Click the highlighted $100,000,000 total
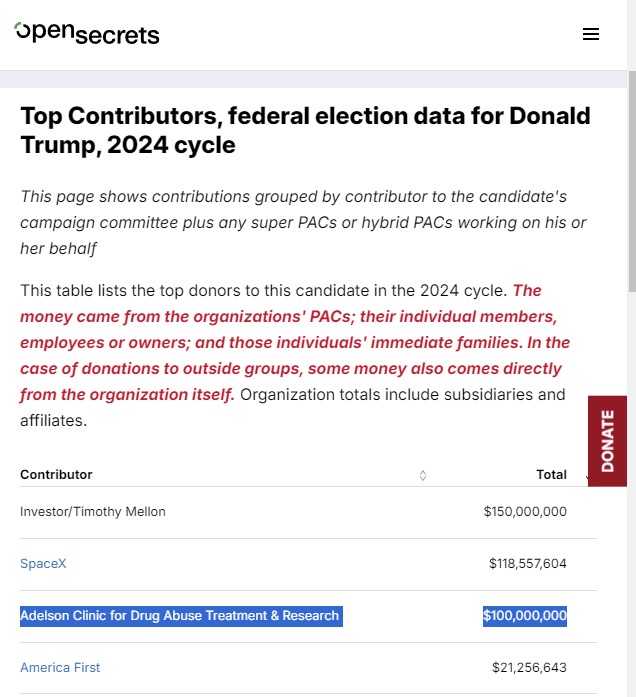The image size is (636, 697). pos(525,616)
